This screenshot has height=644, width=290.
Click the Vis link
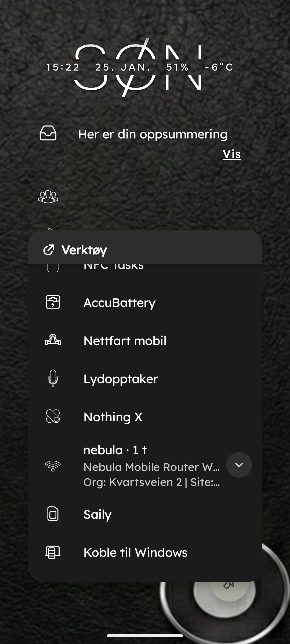tap(232, 154)
